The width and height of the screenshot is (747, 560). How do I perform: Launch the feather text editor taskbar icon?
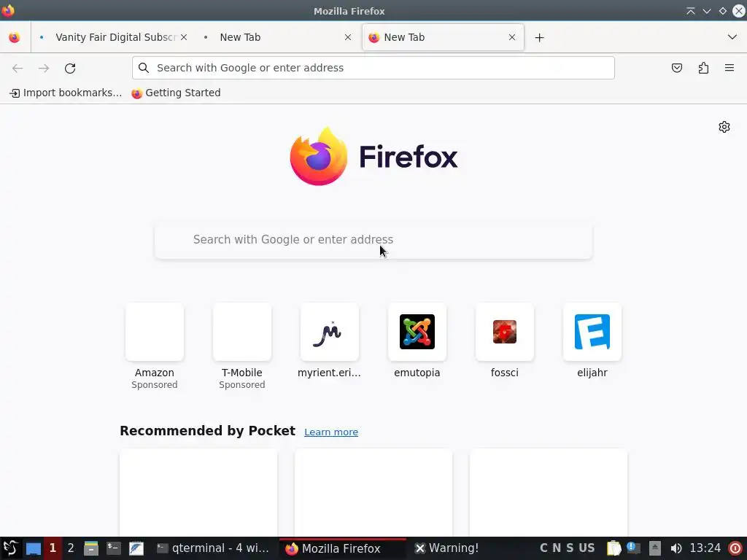point(136,548)
